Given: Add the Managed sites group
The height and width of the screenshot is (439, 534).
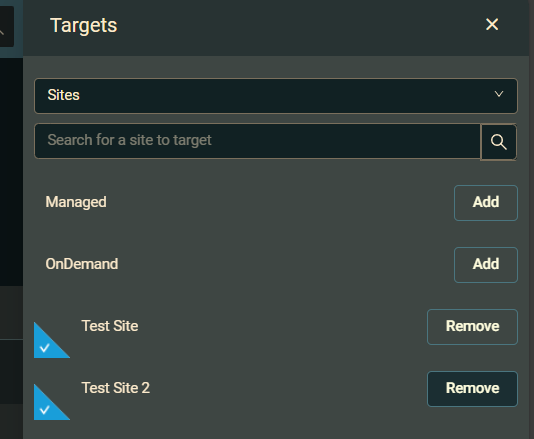Looking at the screenshot, I should coord(486,203).
